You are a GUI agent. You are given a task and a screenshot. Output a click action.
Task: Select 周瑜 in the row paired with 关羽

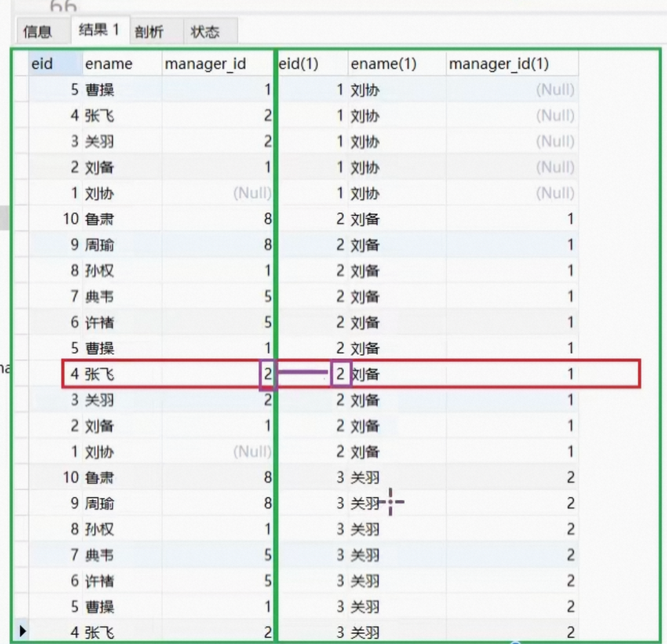pos(99,503)
